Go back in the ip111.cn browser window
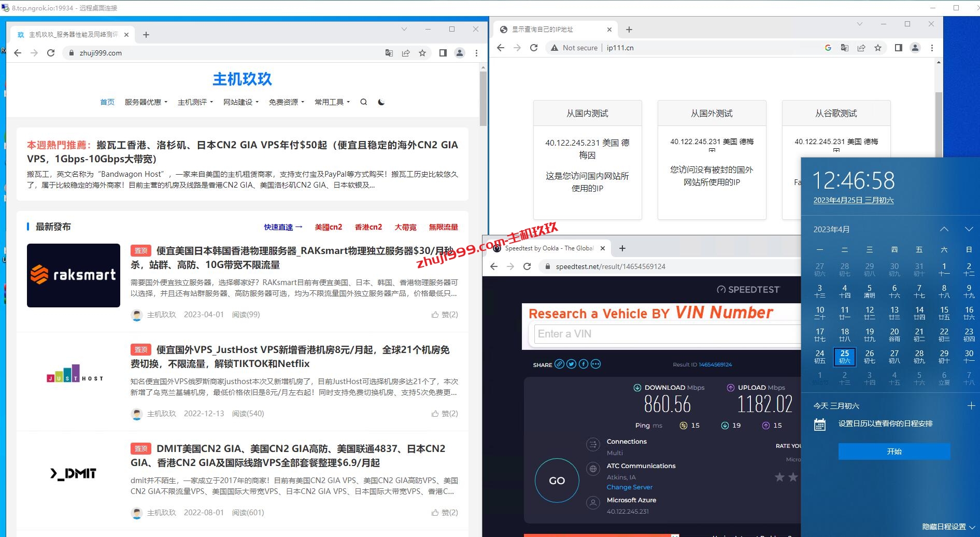Image resolution: width=980 pixels, height=537 pixels. [x=501, y=48]
